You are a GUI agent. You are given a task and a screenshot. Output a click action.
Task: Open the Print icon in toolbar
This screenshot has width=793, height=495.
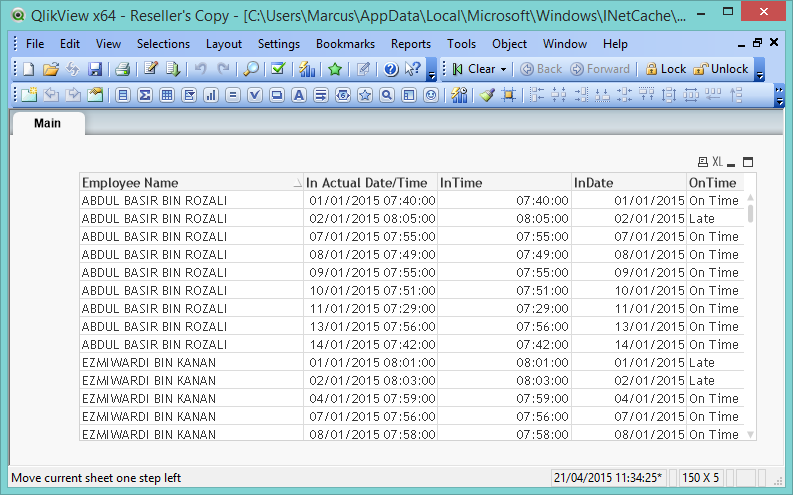click(122, 69)
